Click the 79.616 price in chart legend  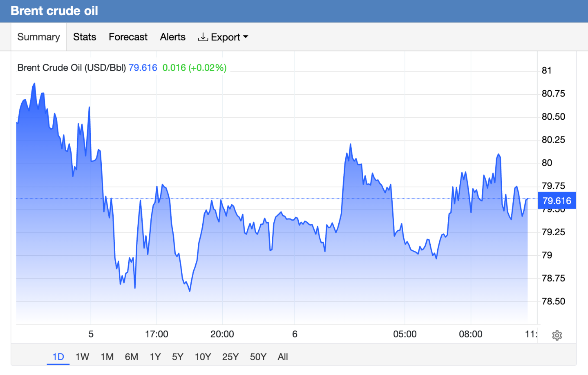click(143, 68)
